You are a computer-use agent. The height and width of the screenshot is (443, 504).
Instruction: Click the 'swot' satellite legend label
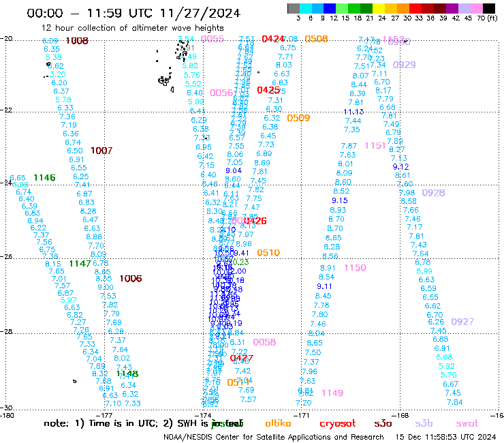(x=467, y=423)
